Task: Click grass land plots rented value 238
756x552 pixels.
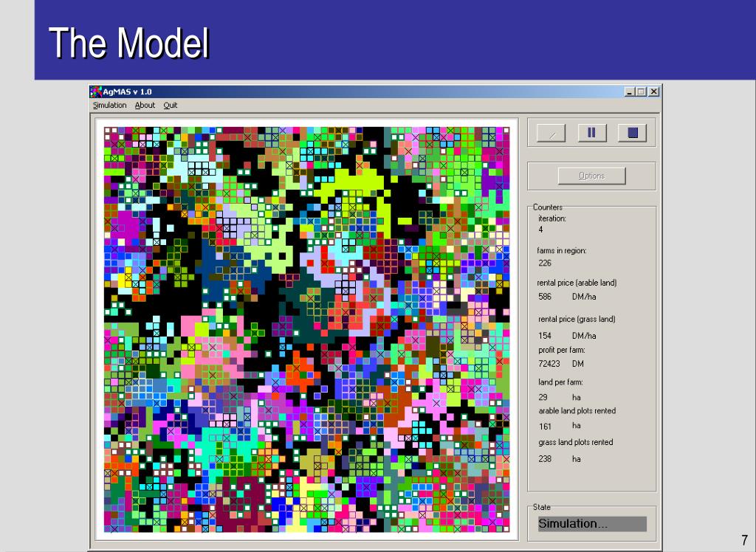Action: pyautogui.click(x=545, y=459)
